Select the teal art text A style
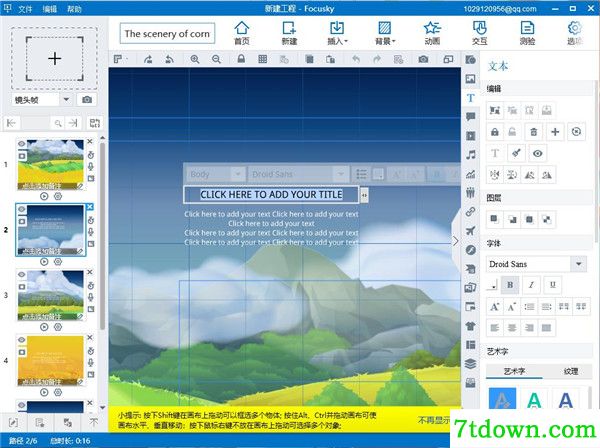The width and height of the screenshot is (600, 448). 534,400
